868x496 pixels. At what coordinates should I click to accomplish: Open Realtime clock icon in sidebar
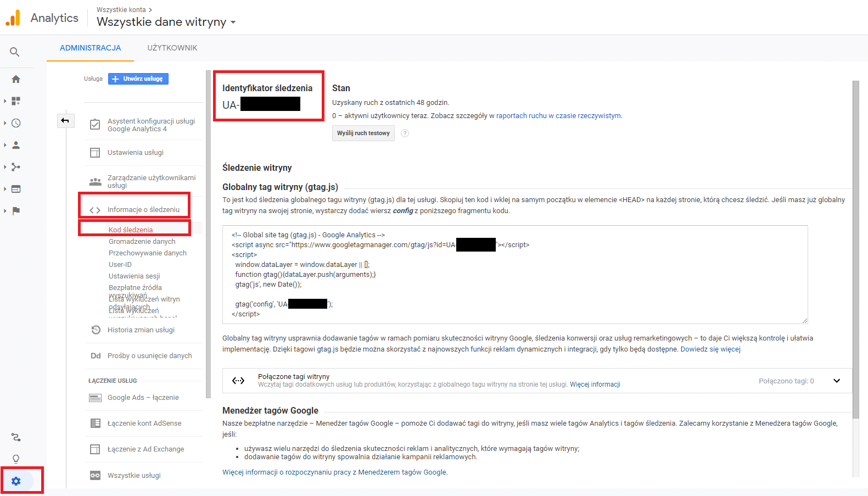[x=16, y=123]
